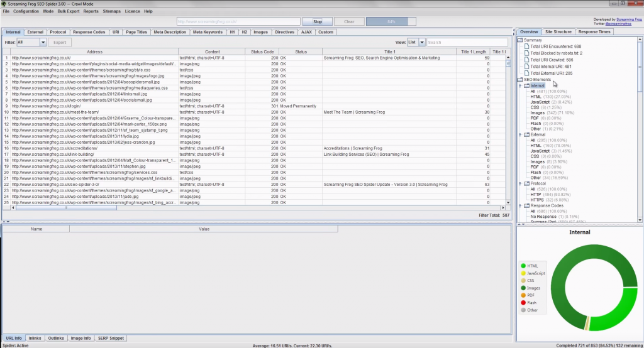Collapse the Response Codes node in overview tree
This screenshot has height=348, width=644.
click(x=520, y=205)
